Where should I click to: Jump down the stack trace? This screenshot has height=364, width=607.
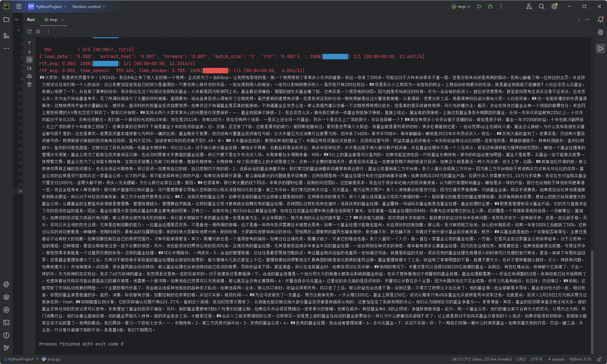click(x=29, y=51)
